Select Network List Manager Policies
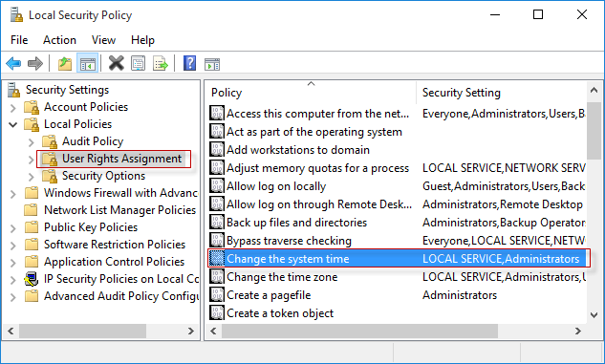The width and height of the screenshot is (605, 364). pyautogui.click(x=120, y=210)
